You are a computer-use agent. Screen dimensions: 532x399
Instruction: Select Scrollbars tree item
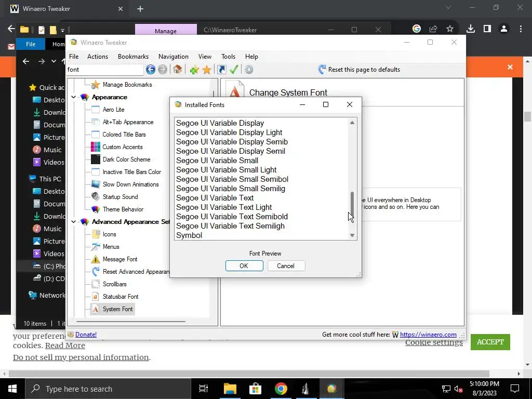[114, 284]
